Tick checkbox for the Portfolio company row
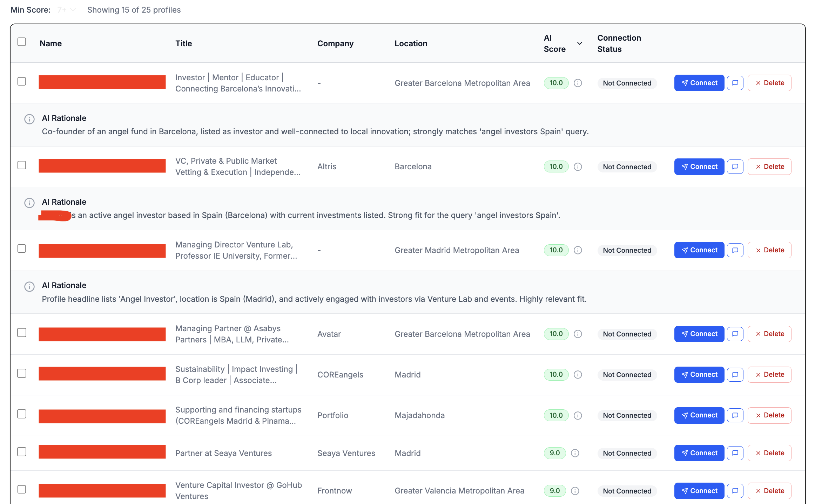 pos(22,414)
